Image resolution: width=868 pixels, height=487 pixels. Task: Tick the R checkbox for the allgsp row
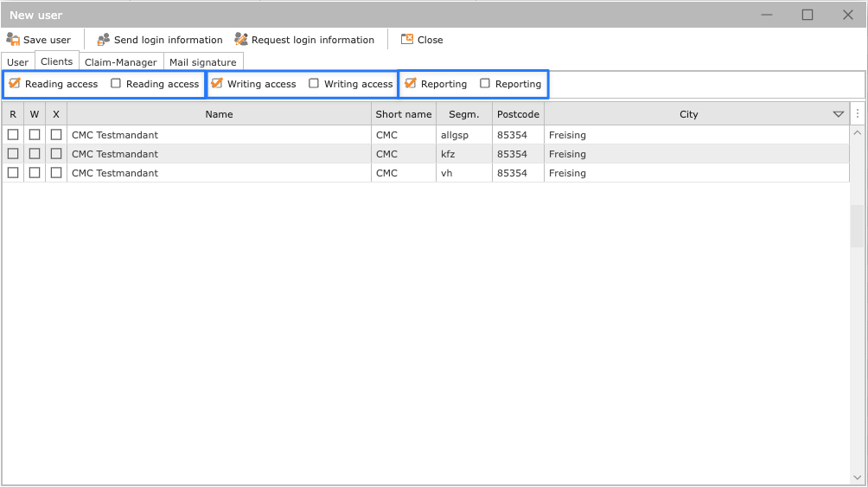(13, 135)
